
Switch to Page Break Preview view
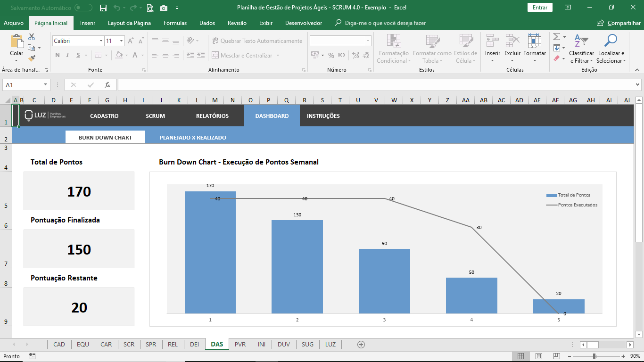pos(557,356)
